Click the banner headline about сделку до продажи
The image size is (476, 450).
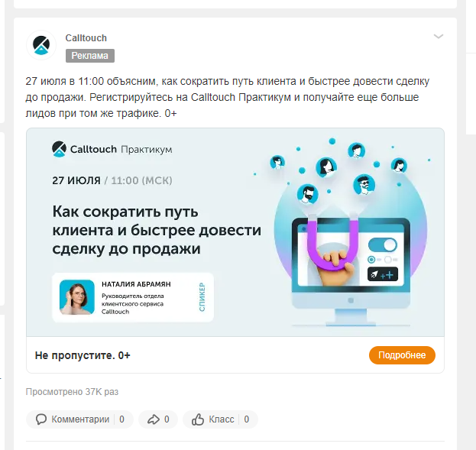point(157,230)
